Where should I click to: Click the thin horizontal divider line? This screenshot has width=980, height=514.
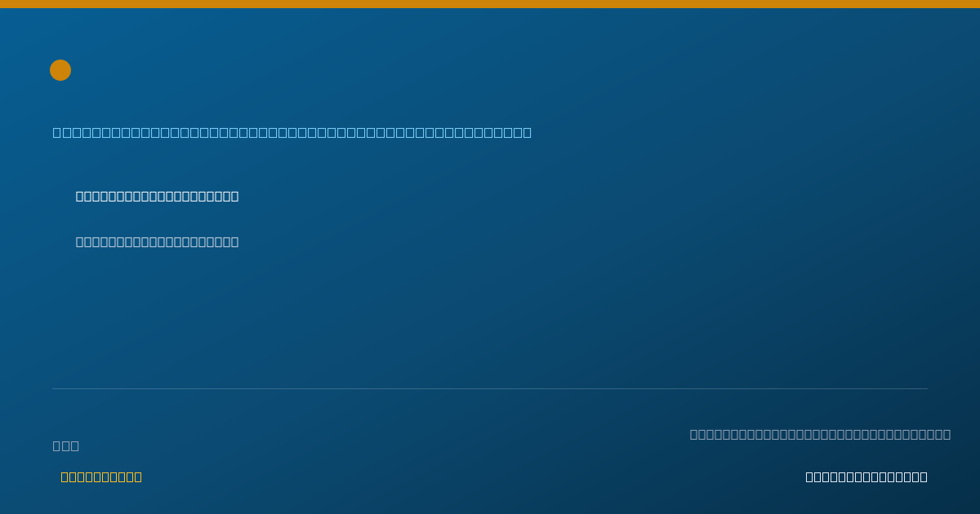point(490,388)
